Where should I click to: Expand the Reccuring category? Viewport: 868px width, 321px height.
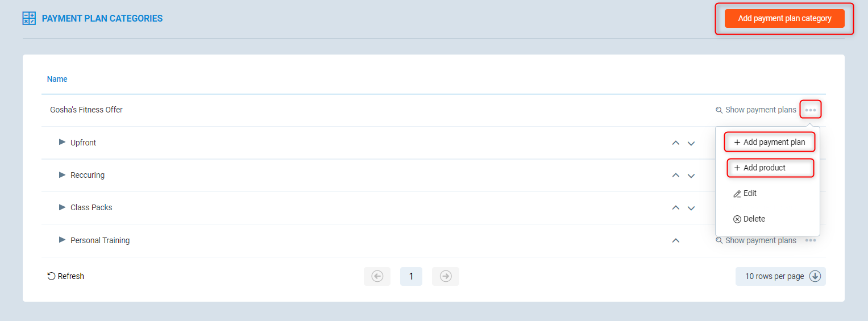coord(63,175)
